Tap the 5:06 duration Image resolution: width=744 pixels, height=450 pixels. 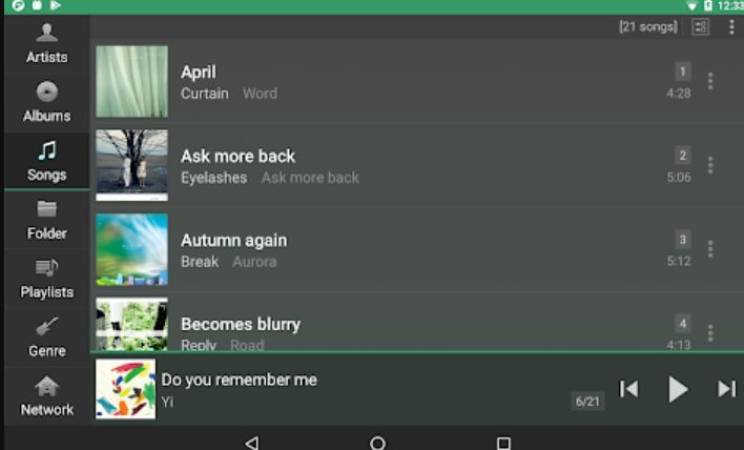(679, 178)
